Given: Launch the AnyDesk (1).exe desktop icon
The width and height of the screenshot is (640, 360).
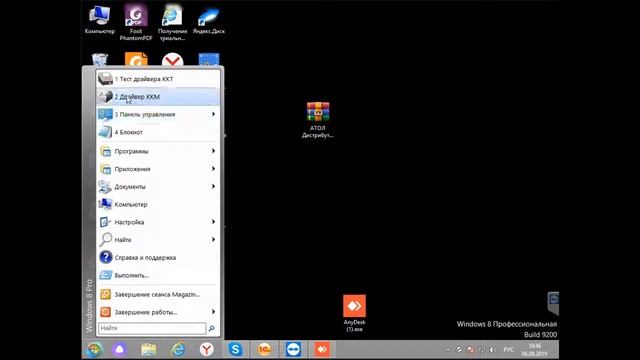Looking at the screenshot, I should (354, 313).
